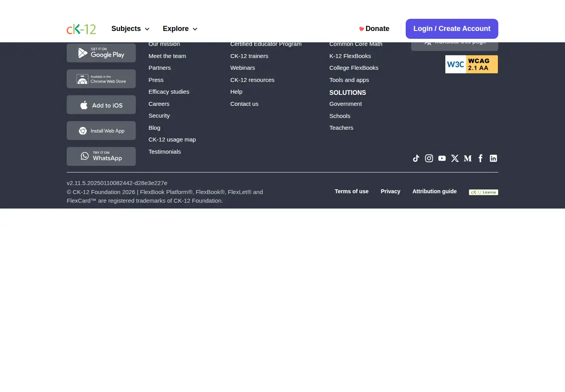The width and height of the screenshot is (565, 392).
Task: Open the Chrome Web Store badge
Action: point(101,79)
